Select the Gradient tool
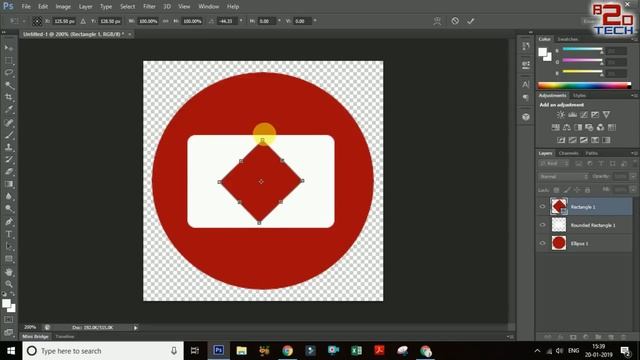The height and width of the screenshot is (360, 640). pos(9,184)
